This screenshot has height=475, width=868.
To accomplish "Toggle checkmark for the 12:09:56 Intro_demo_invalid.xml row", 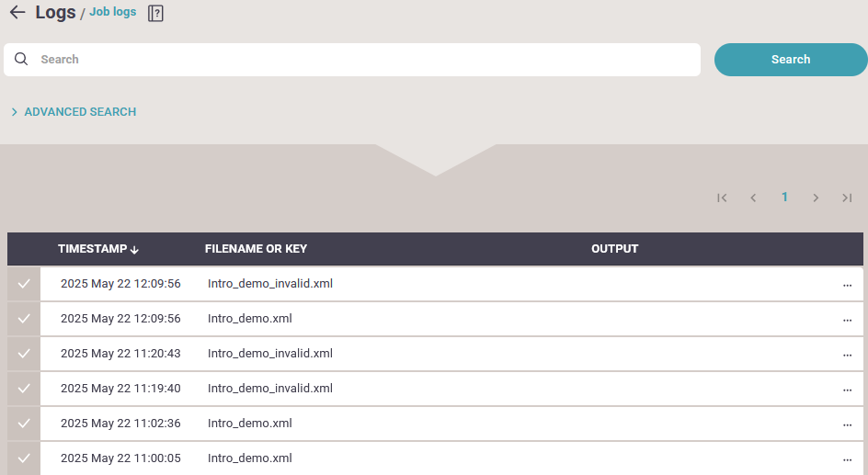I will click(24, 284).
